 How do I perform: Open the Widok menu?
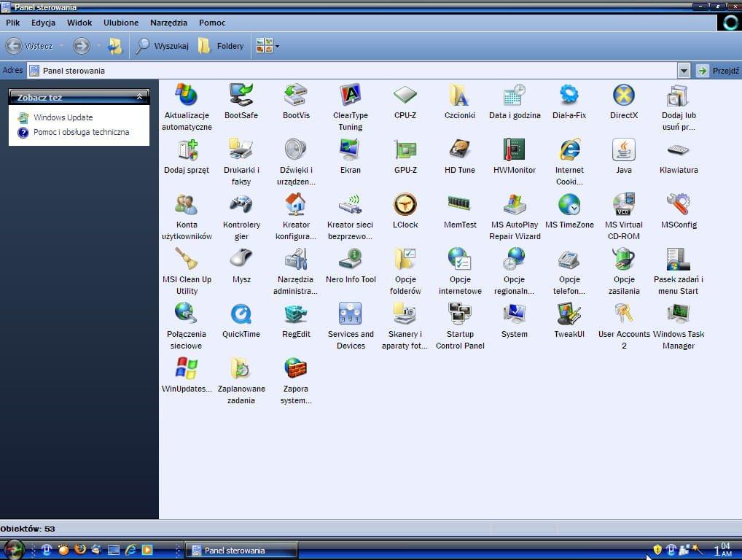(79, 23)
